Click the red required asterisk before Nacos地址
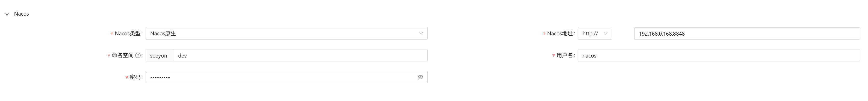The height and width of the screenshot is (101, 868). pos(544,34)
